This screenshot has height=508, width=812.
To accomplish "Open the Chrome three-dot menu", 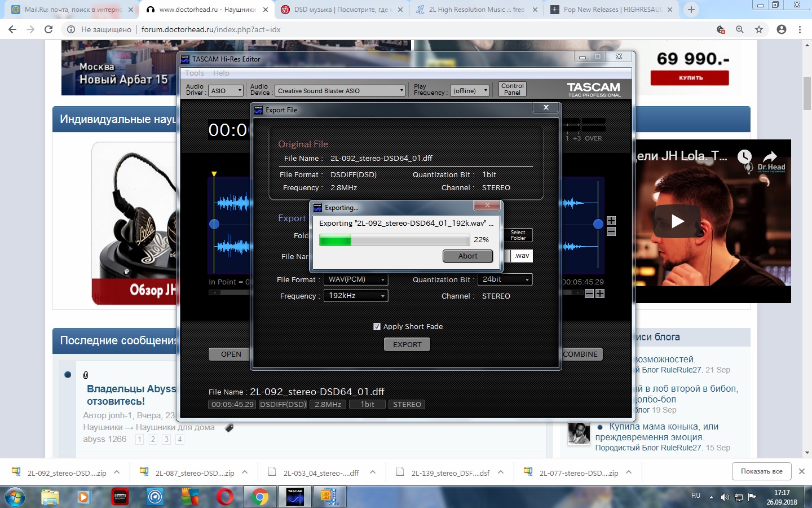I will point(800,29).
